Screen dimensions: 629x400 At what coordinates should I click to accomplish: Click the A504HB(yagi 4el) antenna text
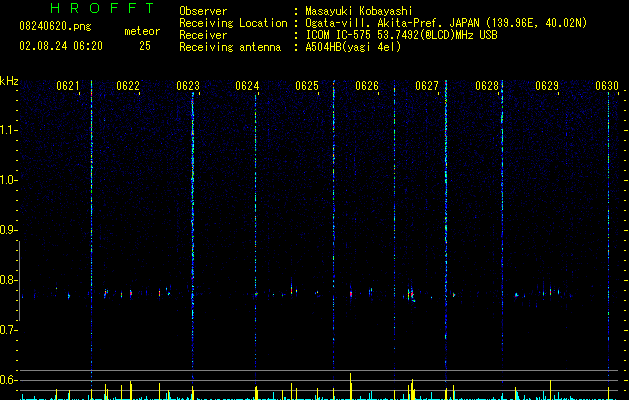[x=353, y=47]
